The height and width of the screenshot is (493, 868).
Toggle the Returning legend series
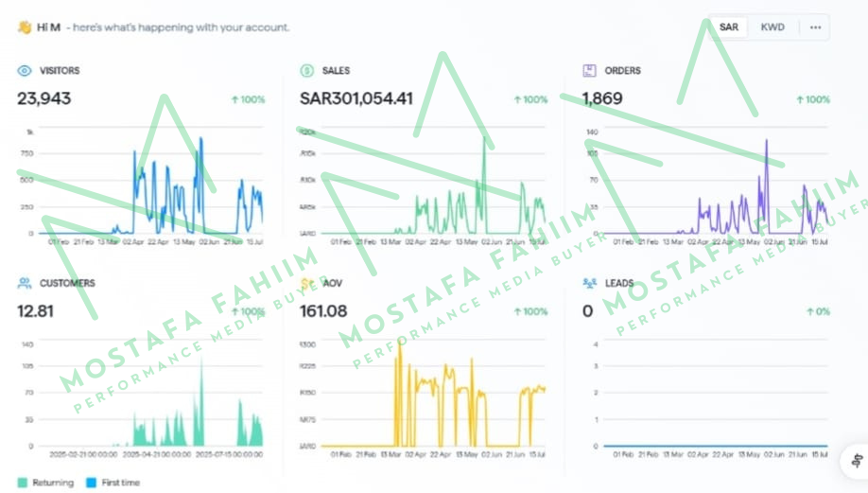45,483
